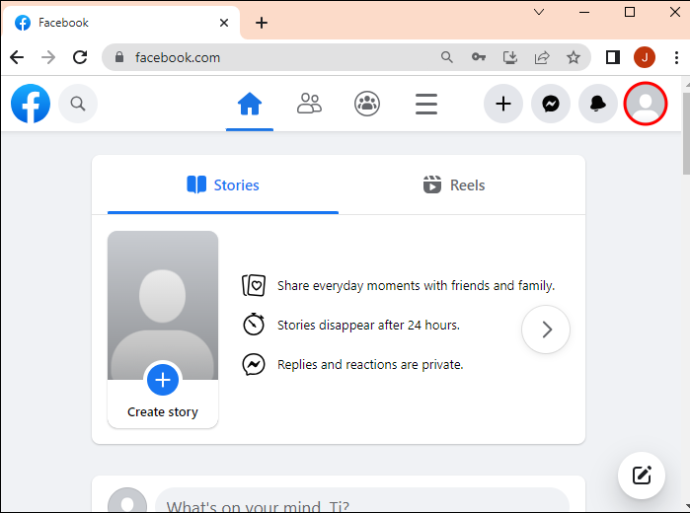Bookmark this page with the star
The width and height of the screenshot is (690, 513).
(x=573, y=57)
